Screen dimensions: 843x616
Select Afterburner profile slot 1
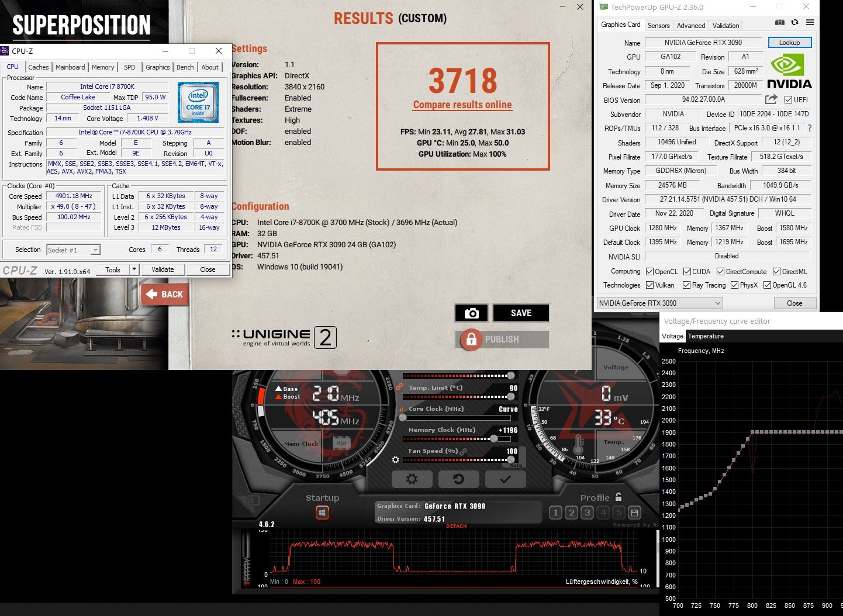pyautogui.click(x=556, y=513)
